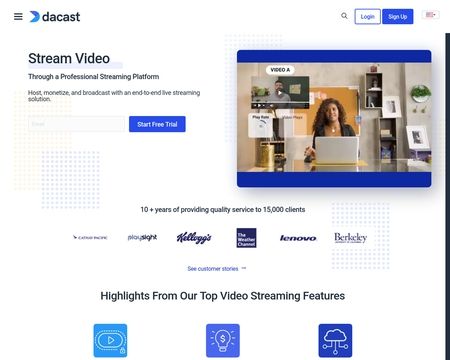Click the Login button
Screen dimensions: 450x360
click(x=367, y=17)
